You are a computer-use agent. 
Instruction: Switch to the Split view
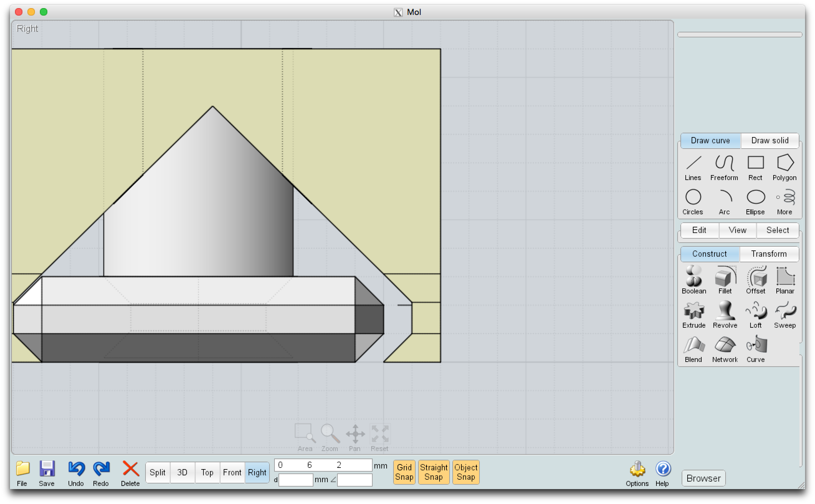click(x=158, y=472)
